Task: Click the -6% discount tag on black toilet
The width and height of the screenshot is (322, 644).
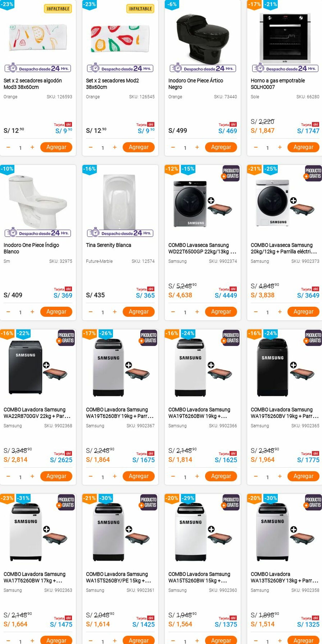Action: pyautogui.click(x=172, y=4)
